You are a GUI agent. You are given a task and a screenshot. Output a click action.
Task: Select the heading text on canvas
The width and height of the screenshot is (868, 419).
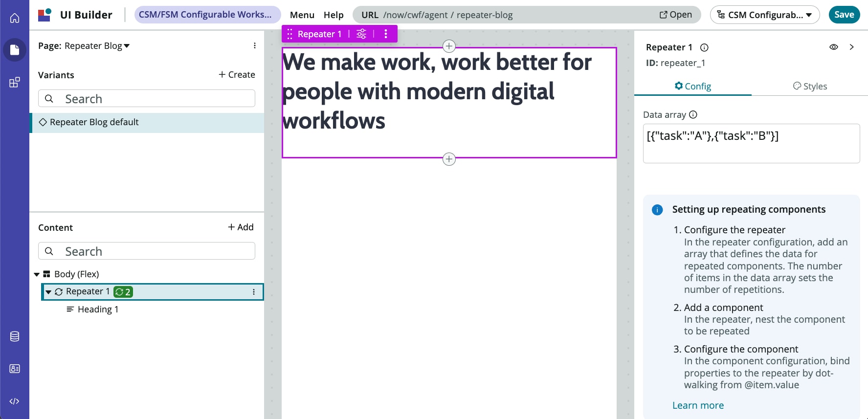tap(437, 91)
